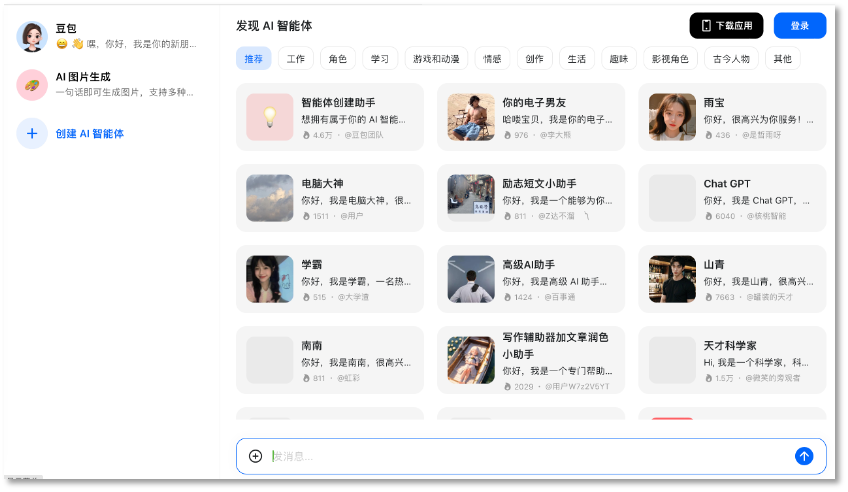Open the Chat GPT agent card
The height and width of the screenshot is (492, 848).
[x=732, y=198]
